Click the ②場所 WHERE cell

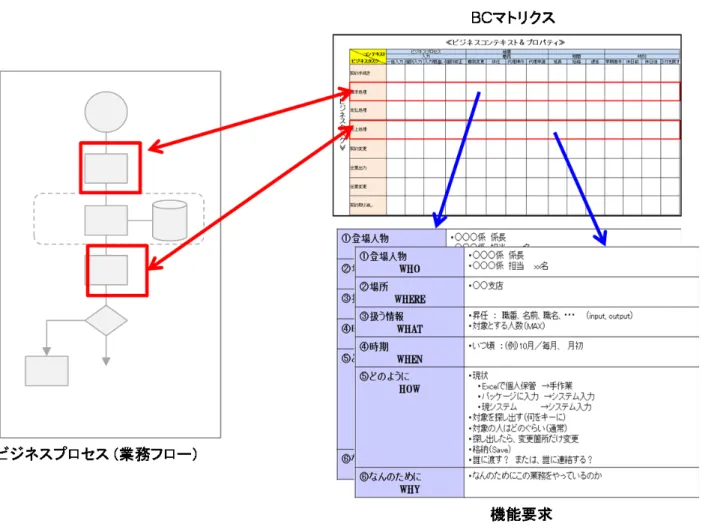410,292
